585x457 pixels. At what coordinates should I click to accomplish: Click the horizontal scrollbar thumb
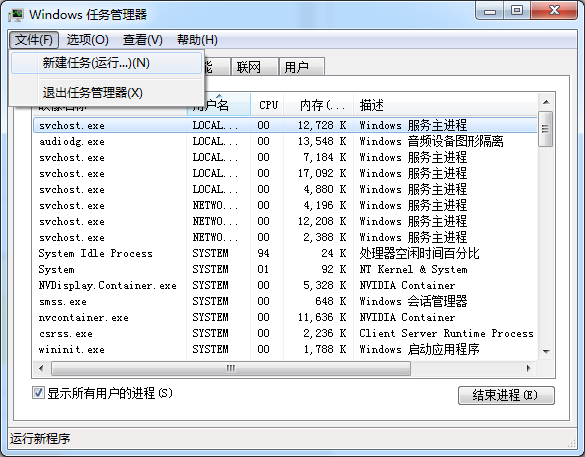click(x=231, y=369)
